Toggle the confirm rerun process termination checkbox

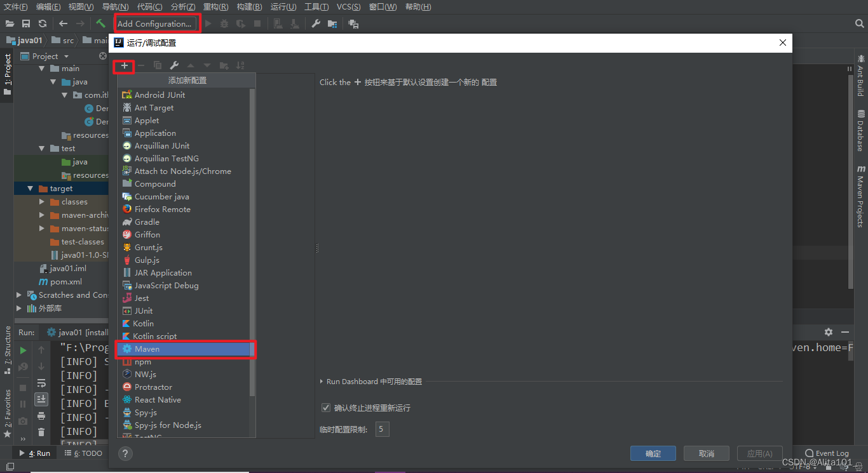coord(326,408)
